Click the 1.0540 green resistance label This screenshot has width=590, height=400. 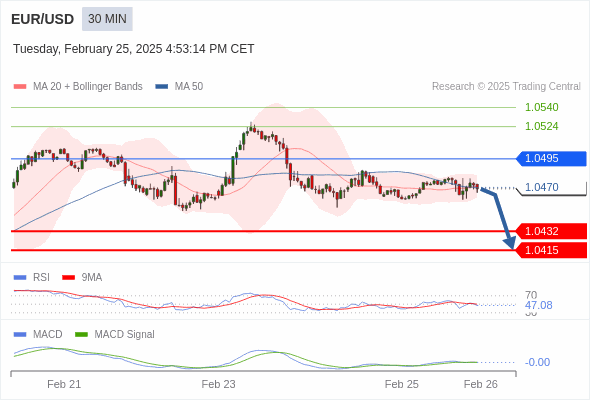[x=541, y=107]
